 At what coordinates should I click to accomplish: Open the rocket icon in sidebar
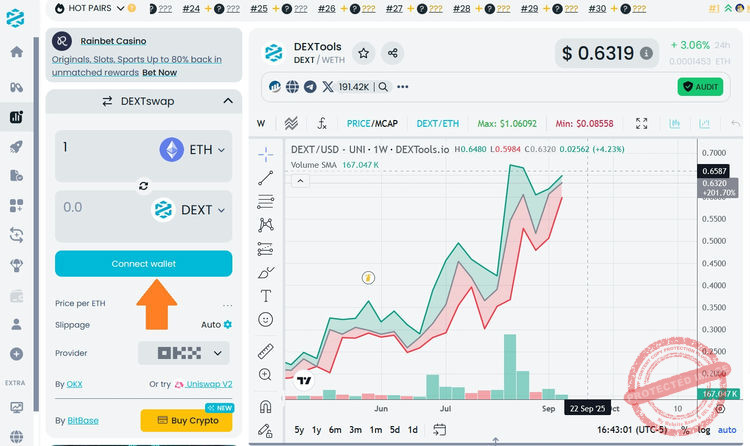[x=16, y=146]
